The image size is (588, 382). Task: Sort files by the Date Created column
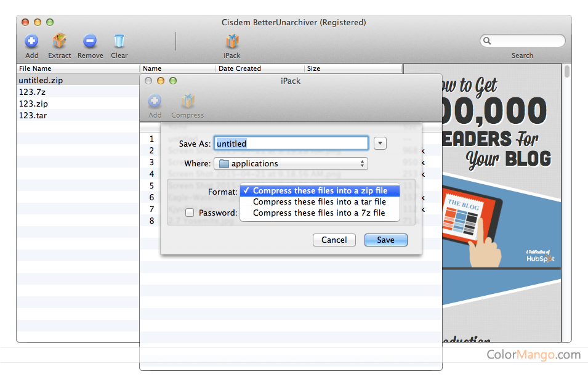pos(240,68)
